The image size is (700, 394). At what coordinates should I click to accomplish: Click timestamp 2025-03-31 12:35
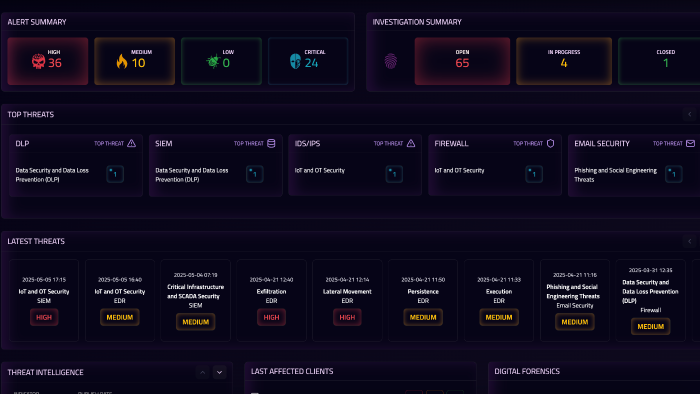pyautogui.click(x=650, y=270)
